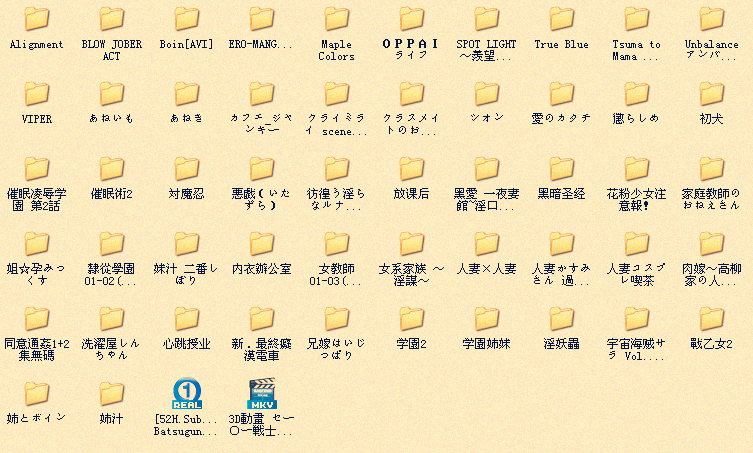Open the カフェ ジャンキー folder
753x453 pixels.
262,94
